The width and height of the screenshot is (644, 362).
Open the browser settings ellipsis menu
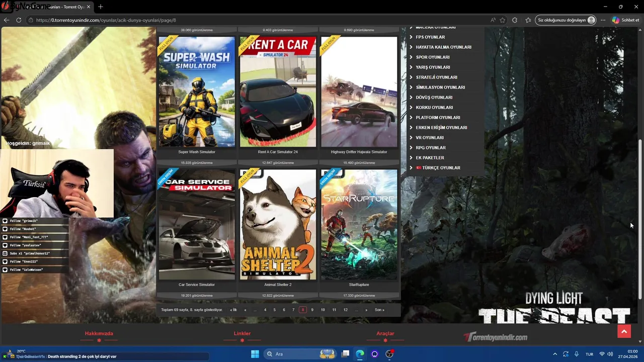603,20
